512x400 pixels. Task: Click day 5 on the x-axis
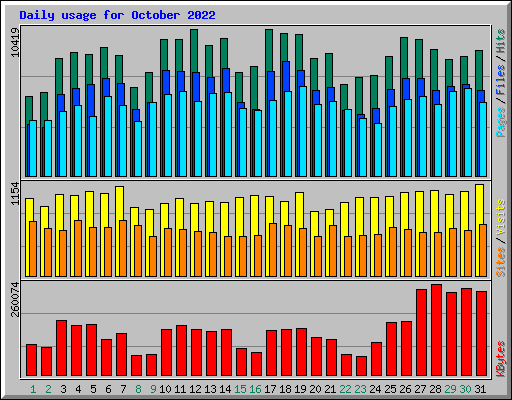click(93, 389)
